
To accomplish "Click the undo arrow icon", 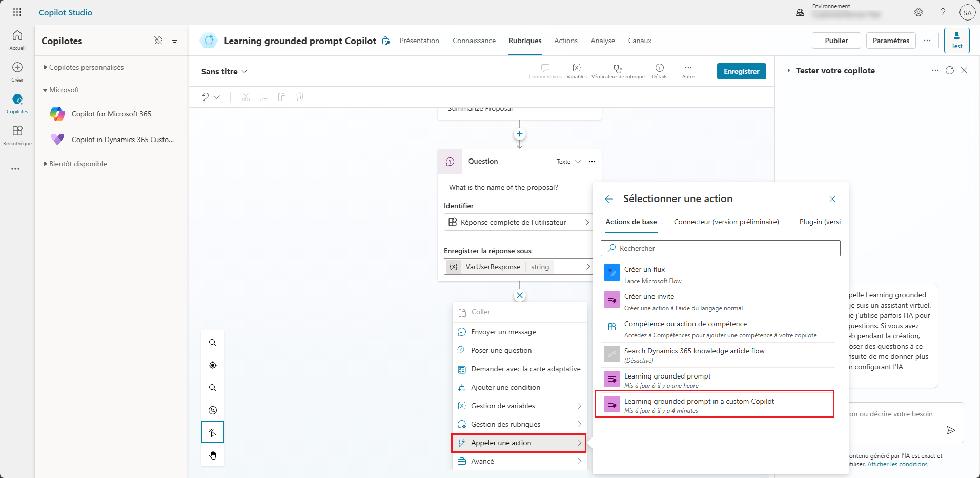I will (205, 97).
